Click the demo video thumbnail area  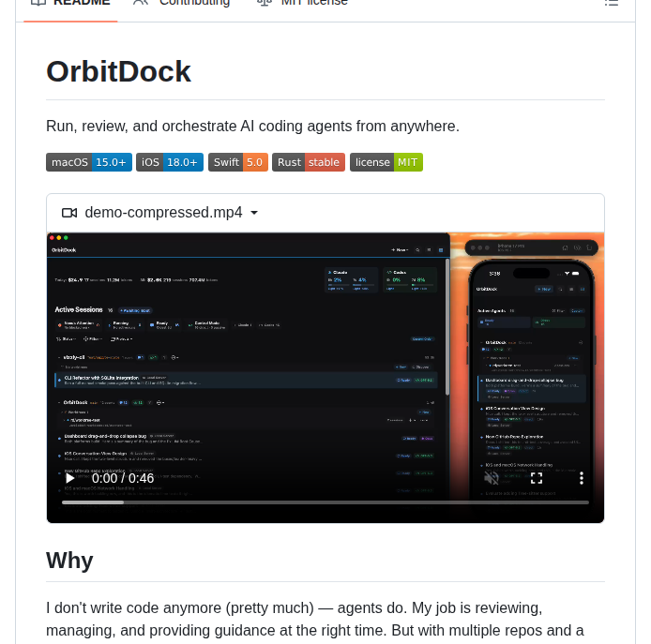325,378
